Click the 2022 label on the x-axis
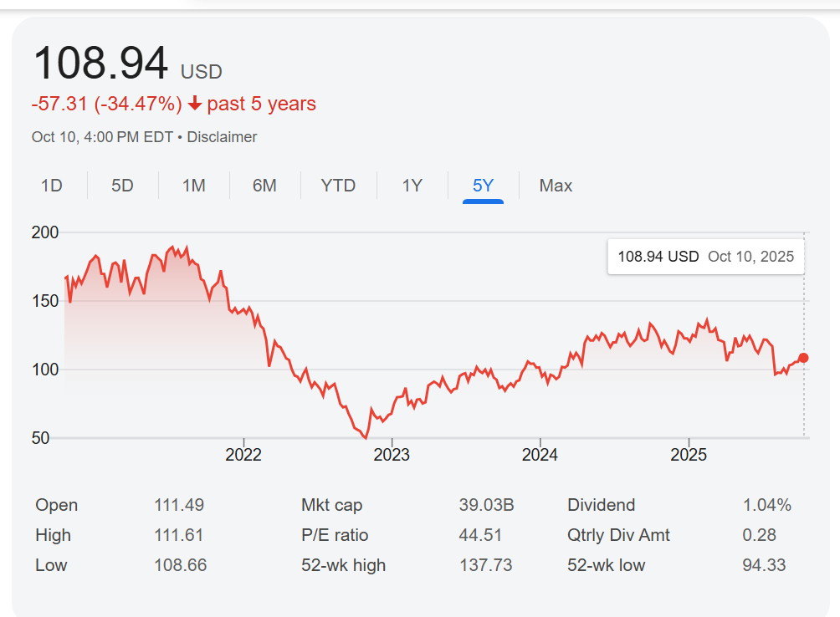The width and height of the screenshot is (840, 617). [243, 455]
